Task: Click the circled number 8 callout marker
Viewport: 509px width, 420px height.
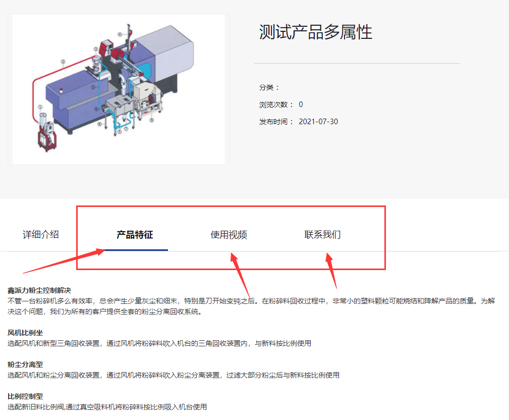Action: pos(100,124)
